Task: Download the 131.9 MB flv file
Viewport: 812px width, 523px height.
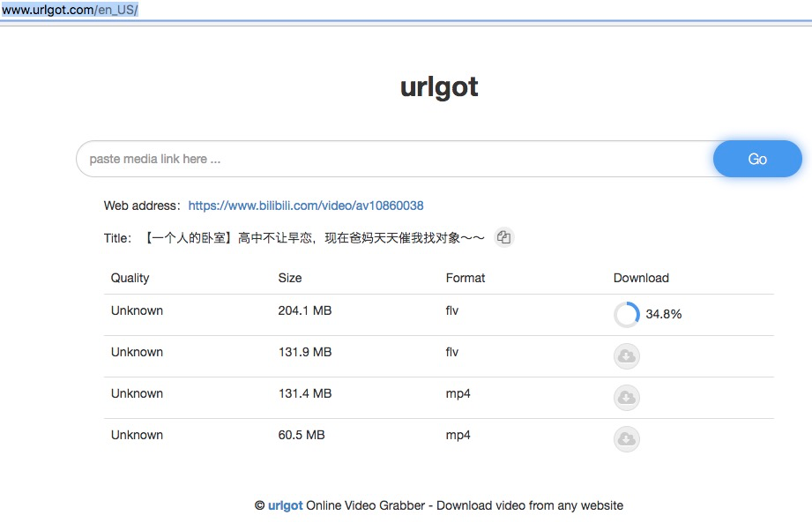Action: pos(627,356)
